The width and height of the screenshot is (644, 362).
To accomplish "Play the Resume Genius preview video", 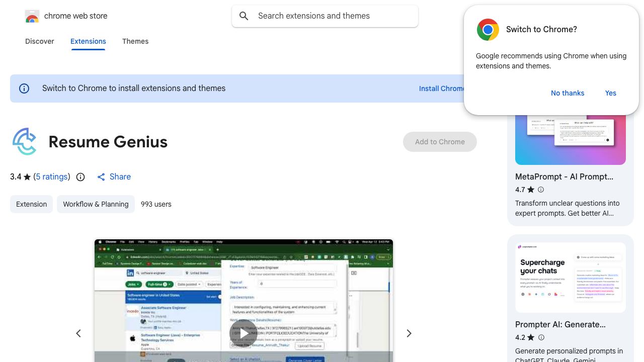I will pyautogui.click(x=244, y=333).
